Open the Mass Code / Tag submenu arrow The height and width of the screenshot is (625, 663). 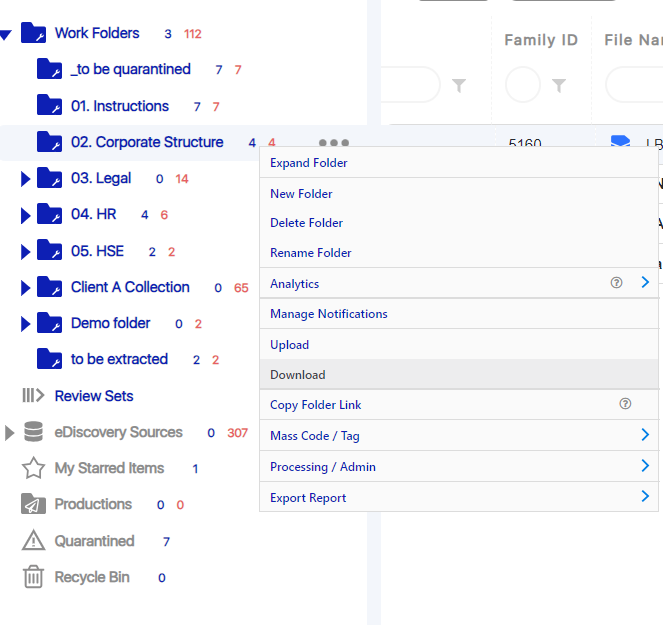pos(645,434)
